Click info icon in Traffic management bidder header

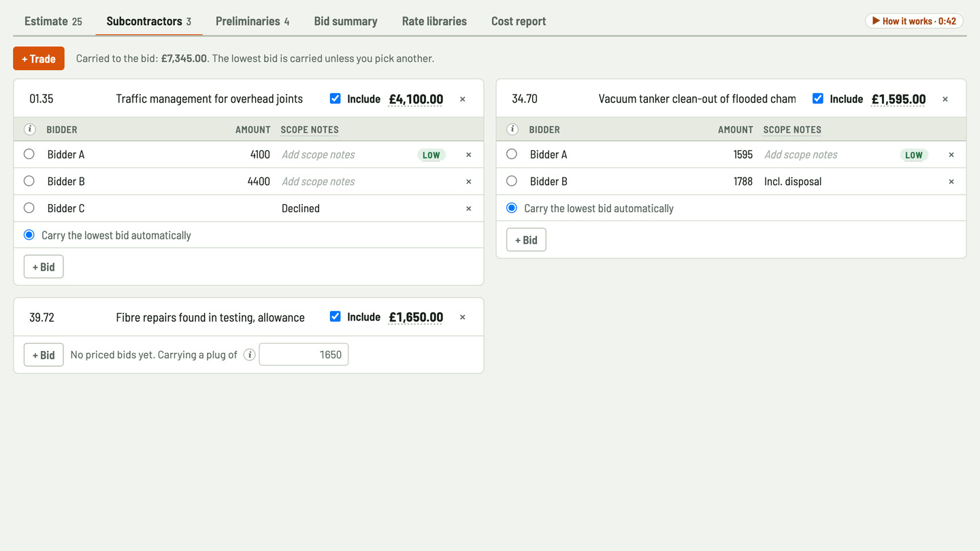[x=30, y=129]
